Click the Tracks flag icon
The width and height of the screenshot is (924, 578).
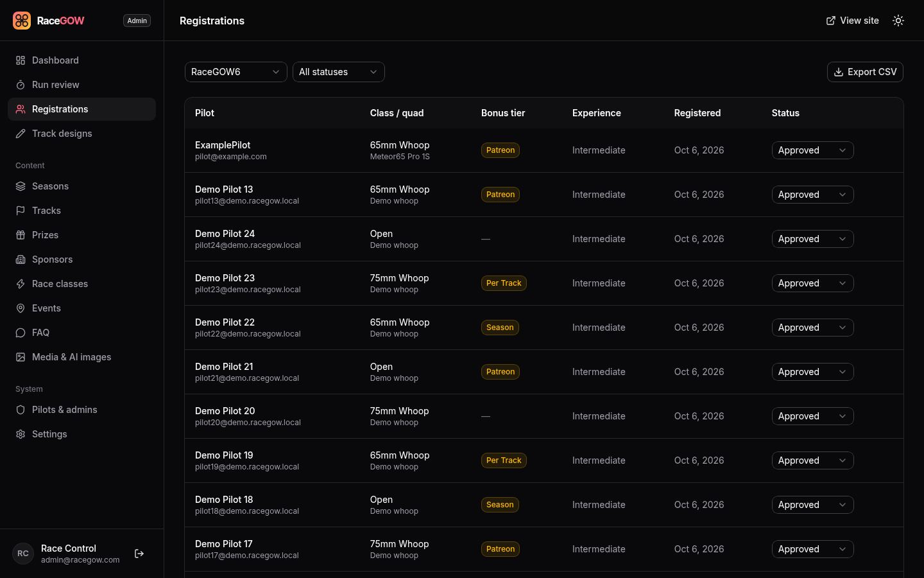(x=21, y=211)
